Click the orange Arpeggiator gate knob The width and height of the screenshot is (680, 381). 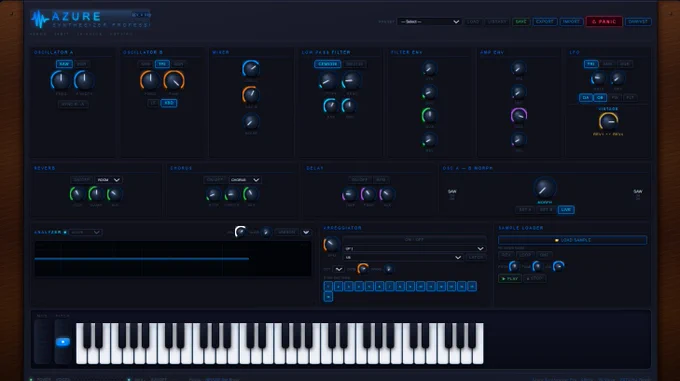pos(363,269)
